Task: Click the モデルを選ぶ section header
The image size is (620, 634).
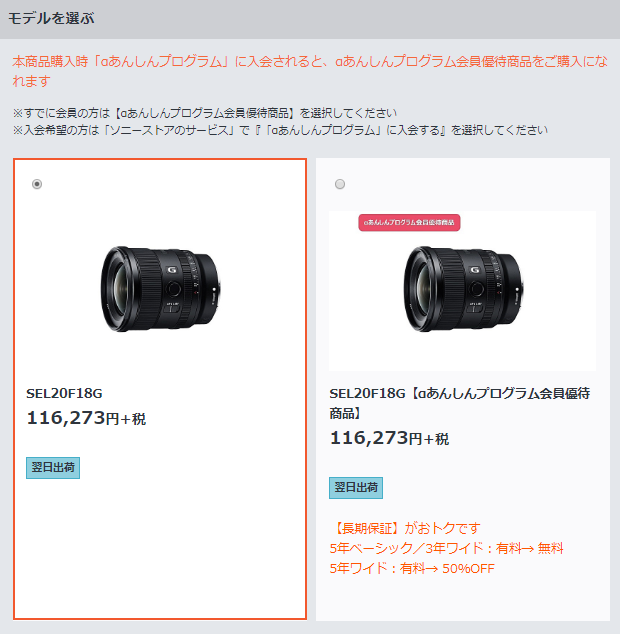Action: [x=51, y=18]
